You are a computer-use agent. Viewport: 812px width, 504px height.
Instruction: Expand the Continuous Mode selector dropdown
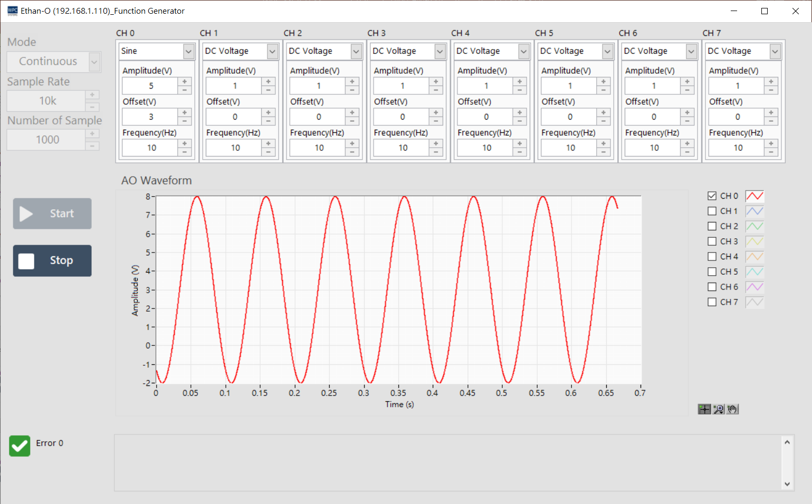[x=93, y=62]
